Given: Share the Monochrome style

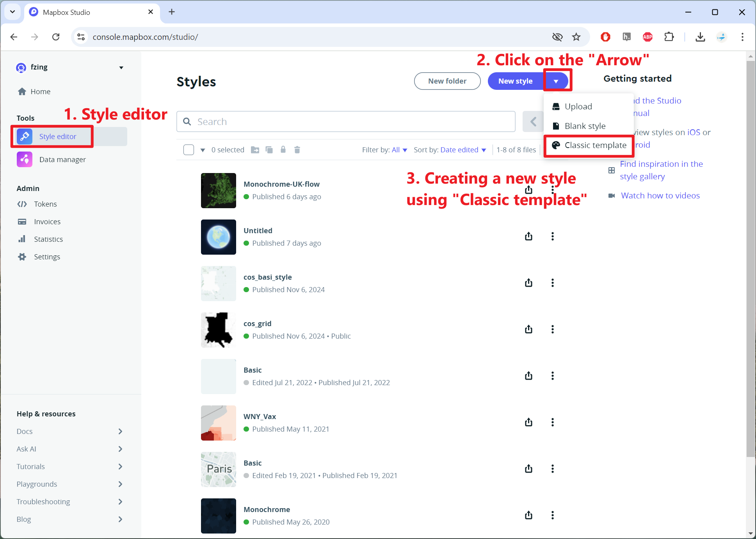Looking at the screenshot, I should point(528,515).
